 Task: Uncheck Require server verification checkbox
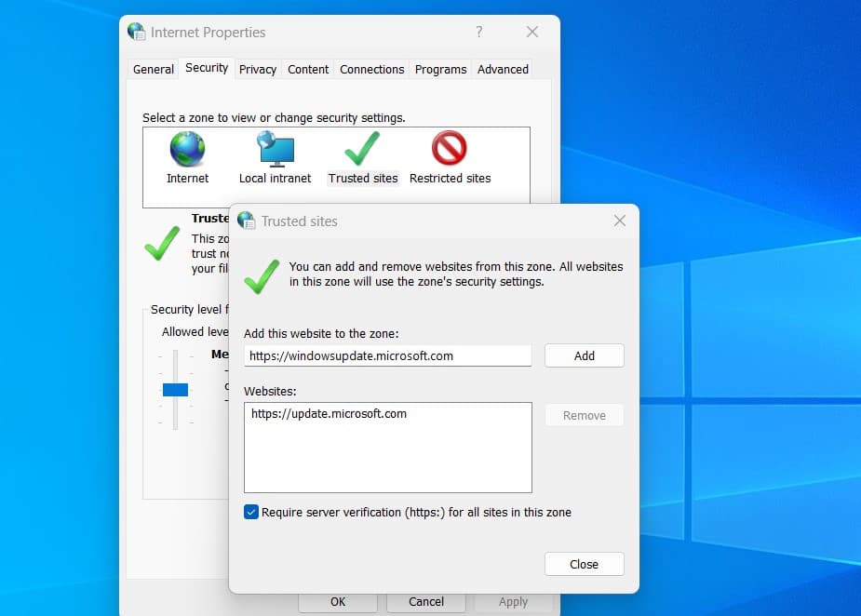point(251,512)
